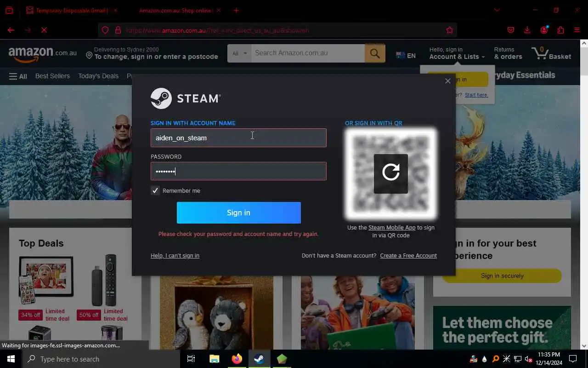588x368 pixels.
Task: Click the Amazon.com.au logo
Action: [43, 54]
